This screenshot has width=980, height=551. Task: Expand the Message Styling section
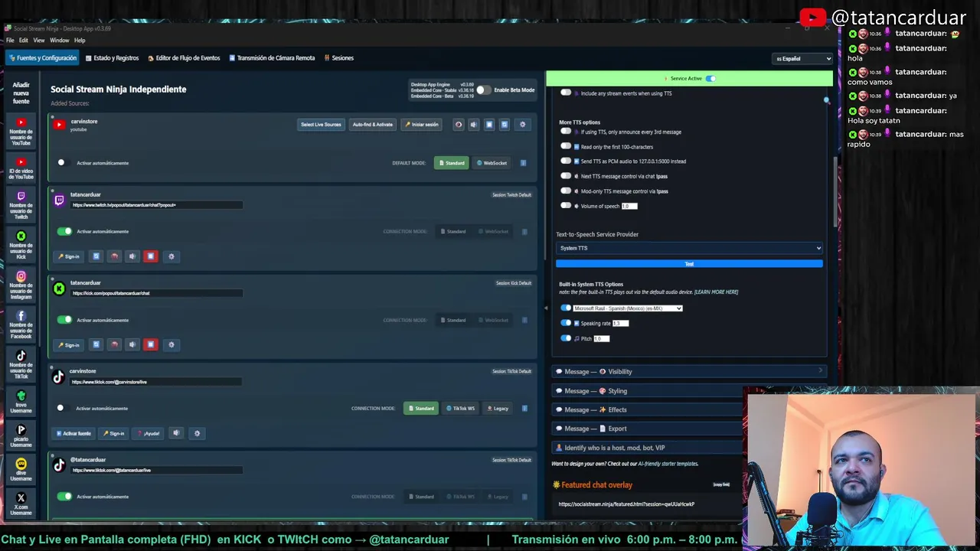[647, 390]
